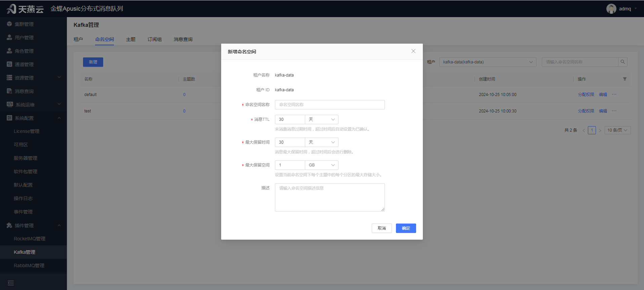Focus the 命名空间名称 input field
Viewport: 644px width, 290px height.
point(330,105)
